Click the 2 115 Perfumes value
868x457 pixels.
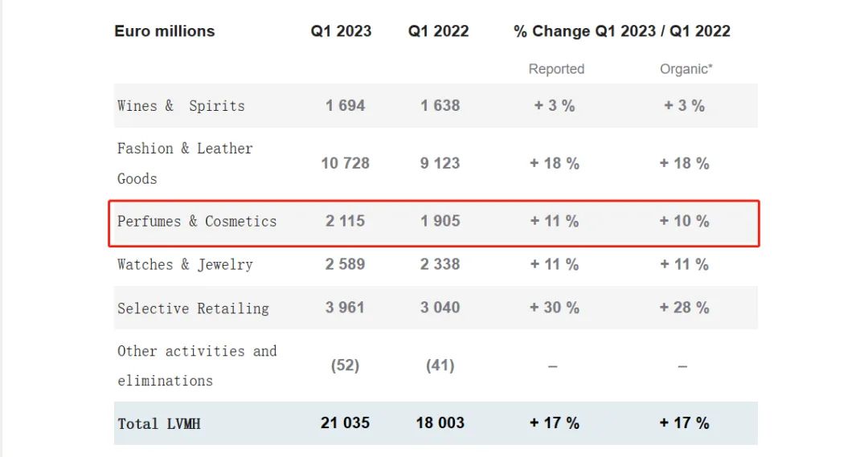pos(345,221)
